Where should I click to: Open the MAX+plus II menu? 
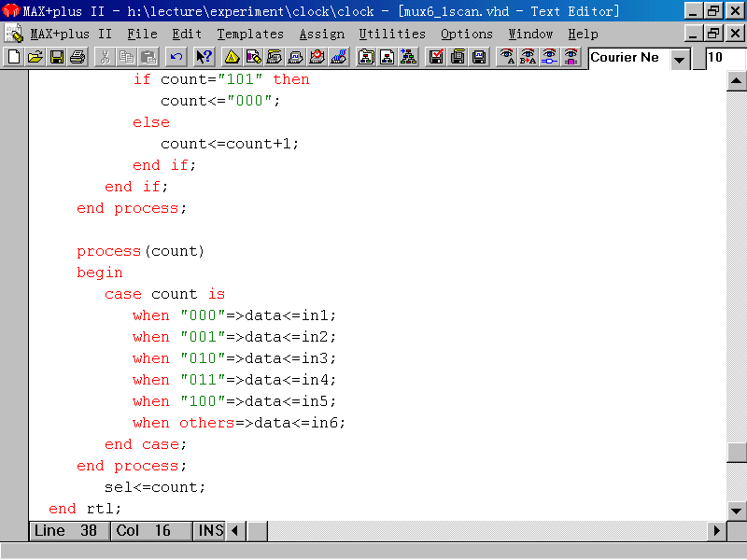71,35
